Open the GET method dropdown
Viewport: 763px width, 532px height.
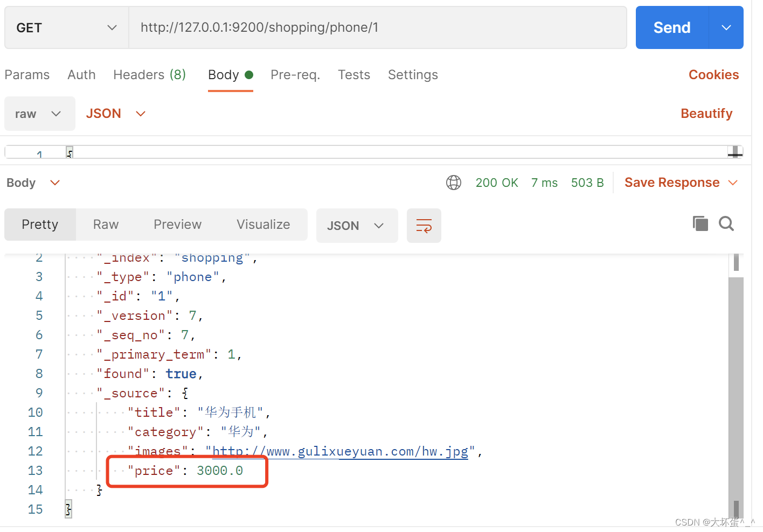[67, 27]
